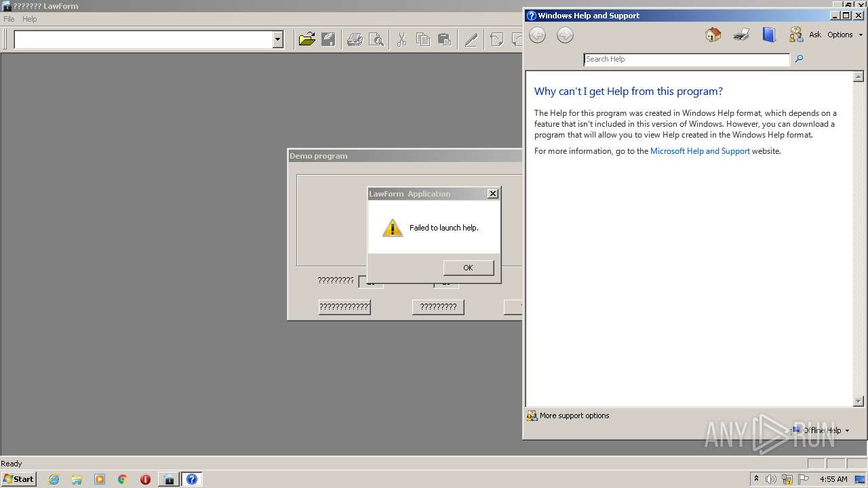Click the Help window scroll down arrow
Image resolution: width=868 pixels, height=488 pixels.
[x=859, y=401]
